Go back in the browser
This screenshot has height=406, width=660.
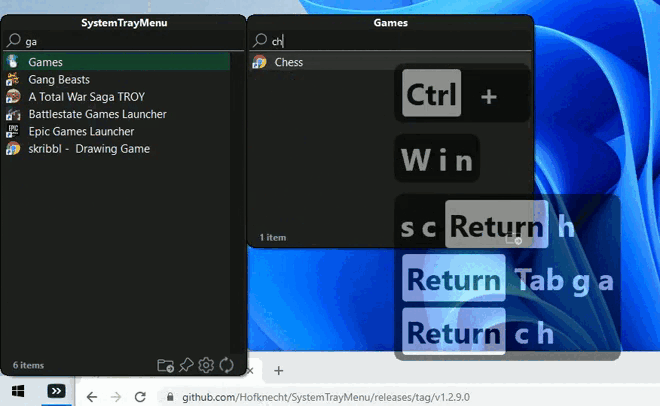(x=92, y=397)
